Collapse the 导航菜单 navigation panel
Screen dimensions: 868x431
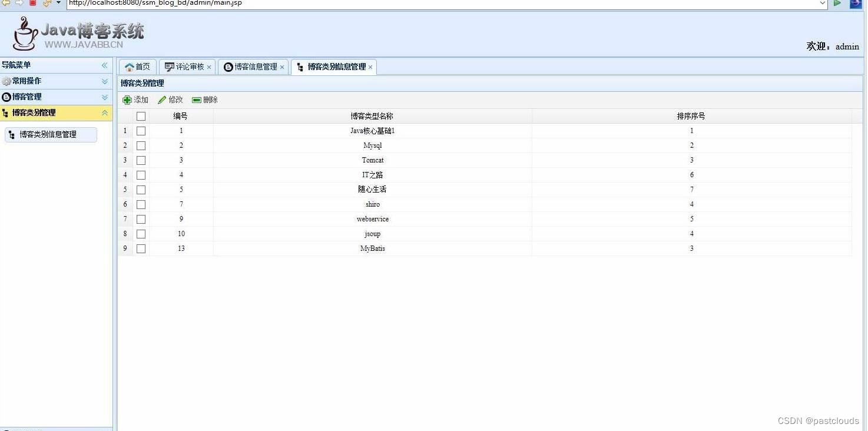tap(105, 65)
